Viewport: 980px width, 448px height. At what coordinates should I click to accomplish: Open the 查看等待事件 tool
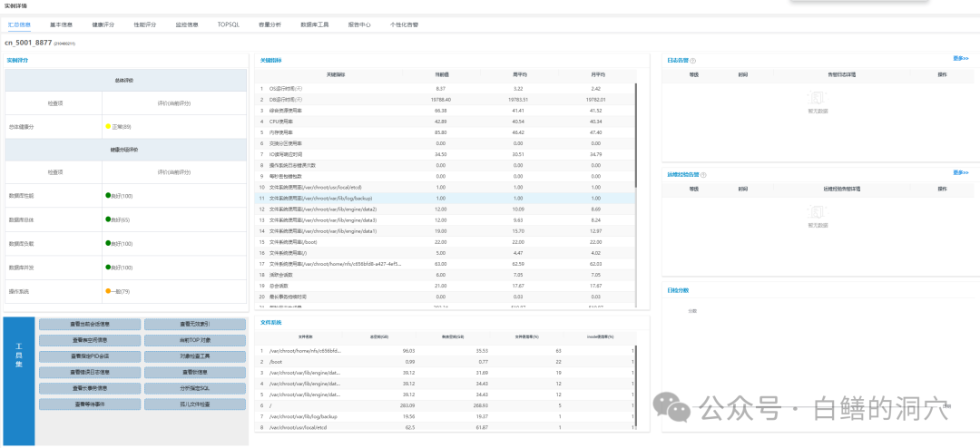[x=90, y=404]
